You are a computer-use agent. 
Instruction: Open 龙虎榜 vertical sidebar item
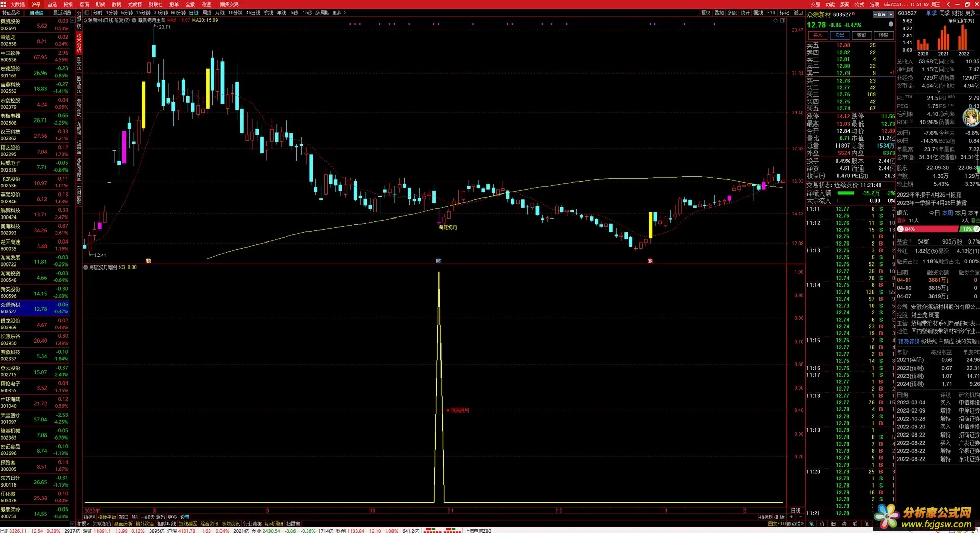tap(79, 127)
